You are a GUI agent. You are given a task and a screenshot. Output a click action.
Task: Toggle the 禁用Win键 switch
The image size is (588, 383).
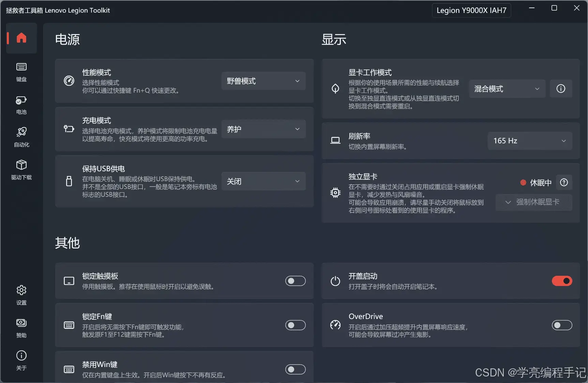point(295,369)
